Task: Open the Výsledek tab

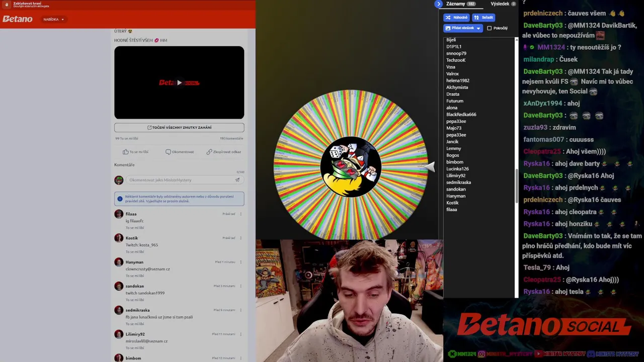Action: tap(503, 4)
